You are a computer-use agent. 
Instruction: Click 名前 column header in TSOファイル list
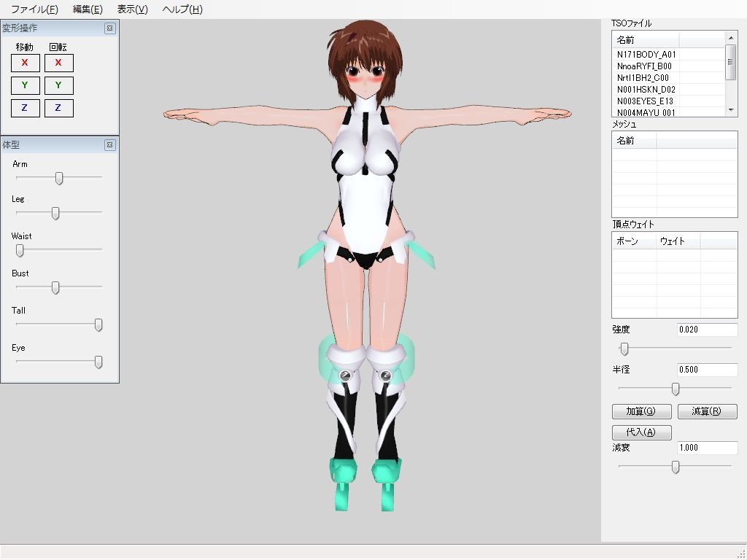click(x=646, y=40)
